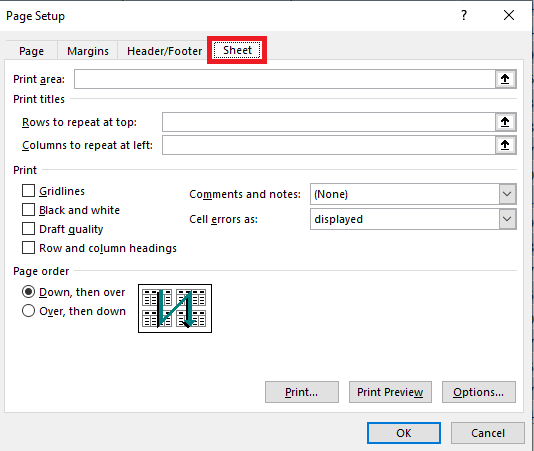534x451 pixels.
Task: Open the Header/Footer tab
Action: pos(164,51)
